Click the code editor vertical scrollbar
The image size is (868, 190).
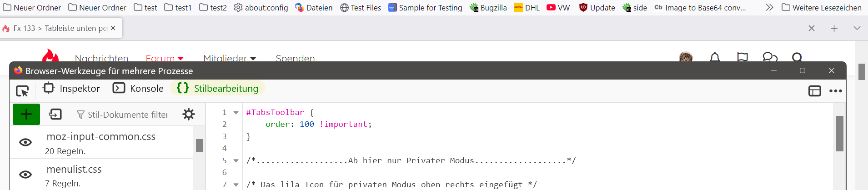839,133
